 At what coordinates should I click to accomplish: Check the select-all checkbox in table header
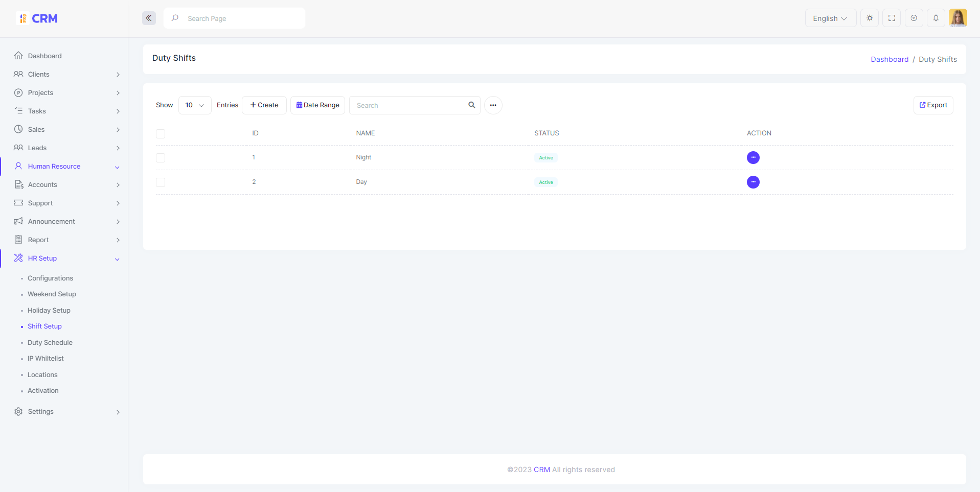coord(161,134)
